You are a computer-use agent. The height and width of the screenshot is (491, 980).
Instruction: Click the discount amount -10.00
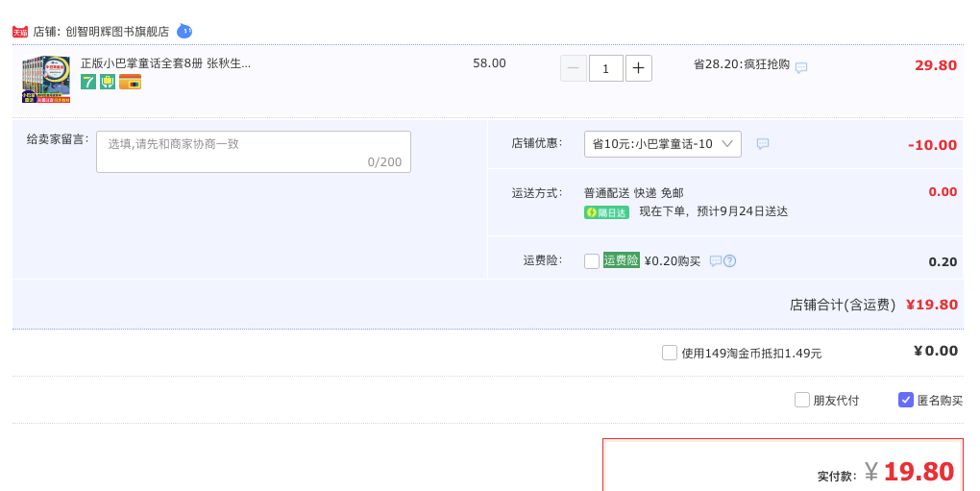tap(933, 145)
